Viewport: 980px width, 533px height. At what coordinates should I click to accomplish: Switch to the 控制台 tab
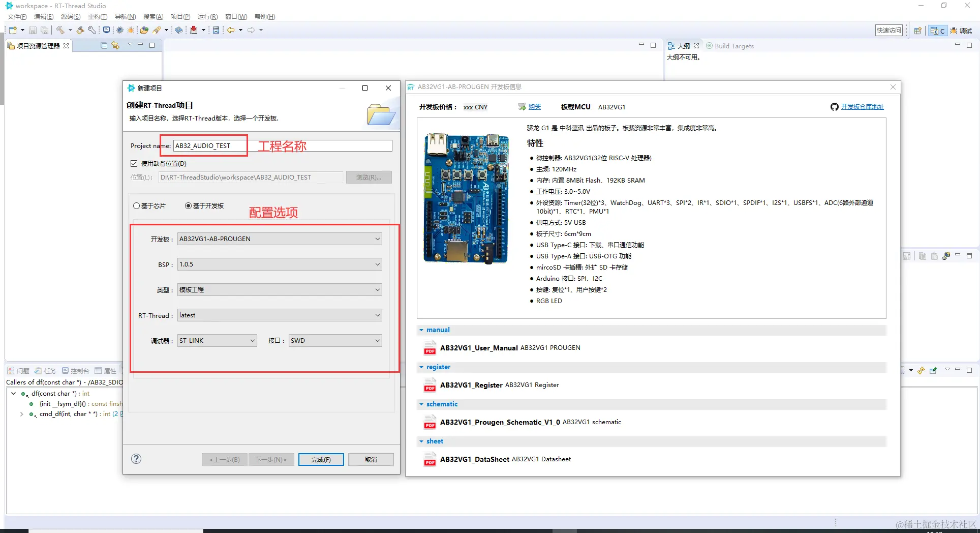[76, 371]
